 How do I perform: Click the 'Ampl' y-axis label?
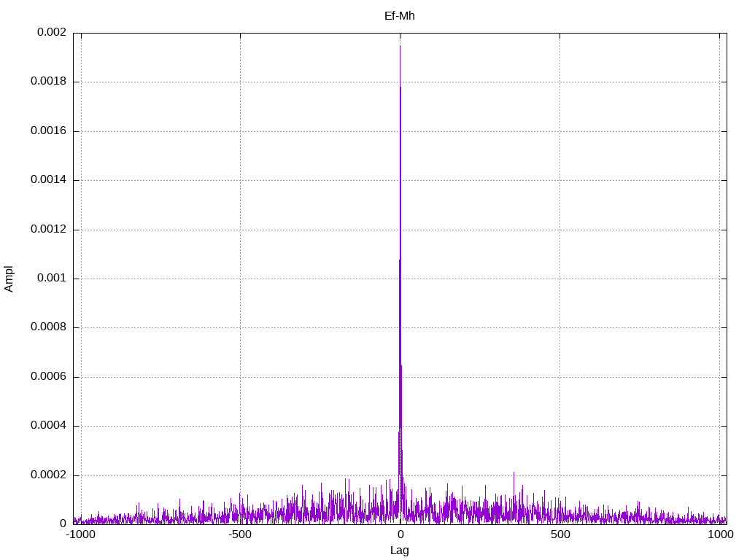click(x=9, y=279)
